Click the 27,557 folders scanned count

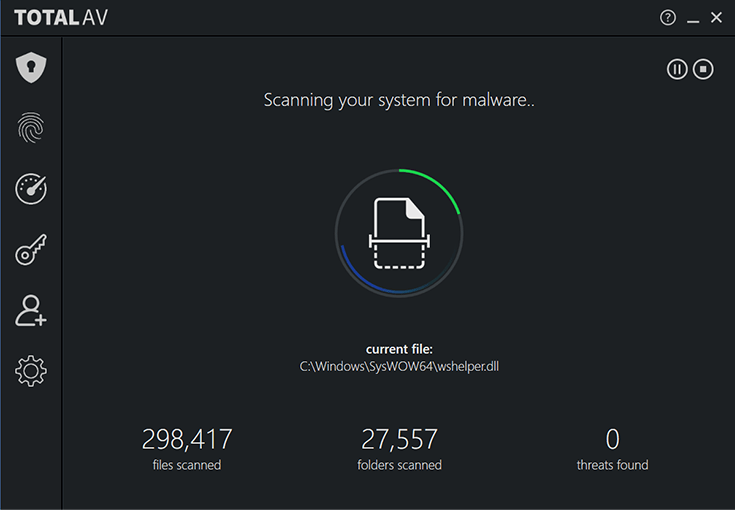coord(399,439)
